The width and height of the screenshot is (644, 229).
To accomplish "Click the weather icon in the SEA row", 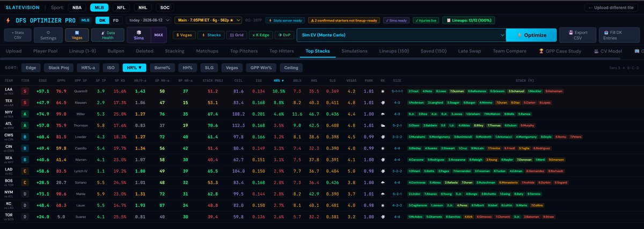I will 383,159.
